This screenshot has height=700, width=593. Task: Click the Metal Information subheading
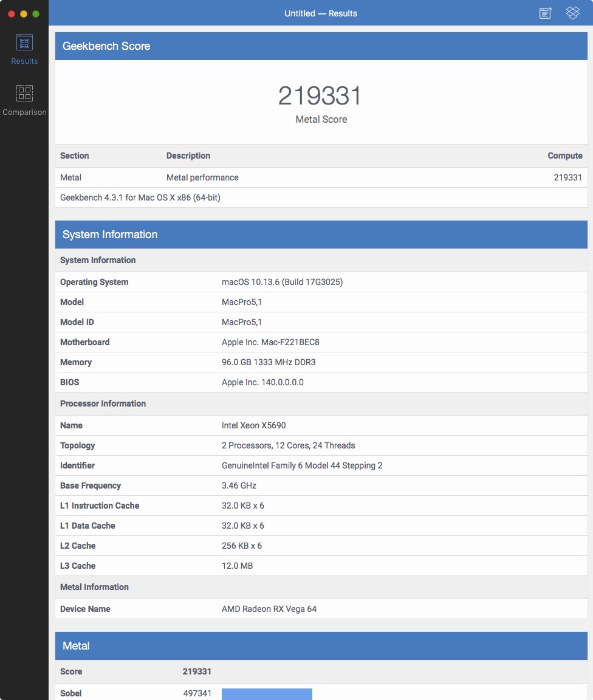(94, 587)
